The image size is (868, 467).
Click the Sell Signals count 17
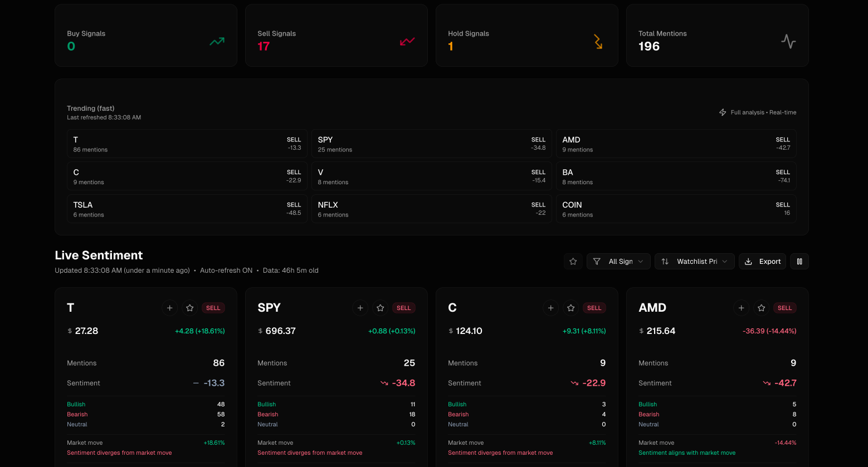pos(264,47)
